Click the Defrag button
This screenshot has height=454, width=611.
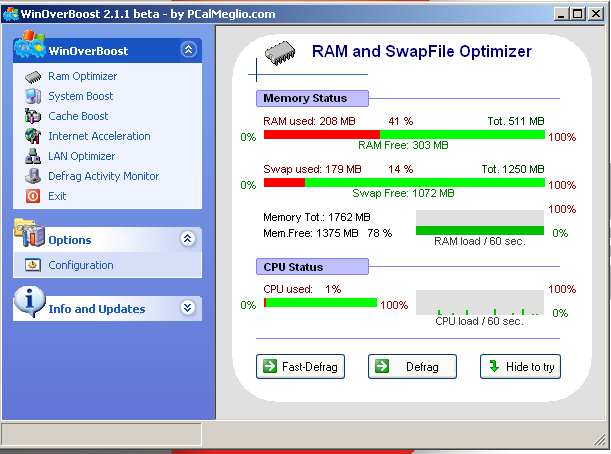click(412, 366)
